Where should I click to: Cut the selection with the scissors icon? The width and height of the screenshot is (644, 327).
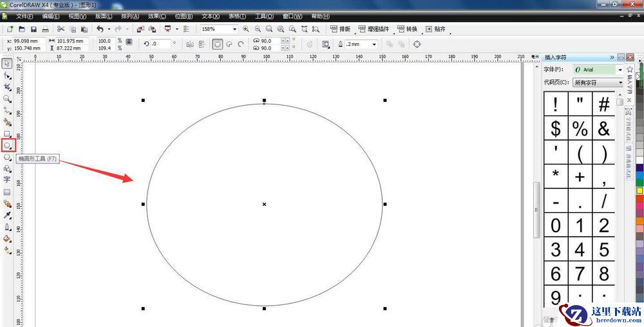(61, 29)
